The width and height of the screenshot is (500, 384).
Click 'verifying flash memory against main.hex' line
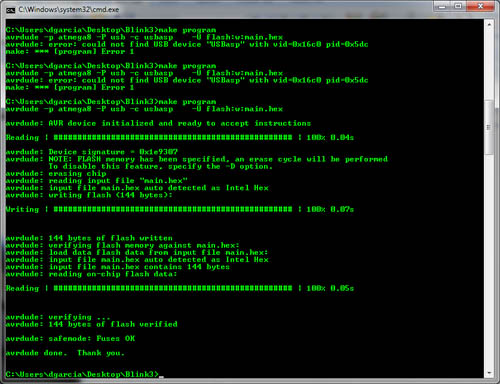122,245
